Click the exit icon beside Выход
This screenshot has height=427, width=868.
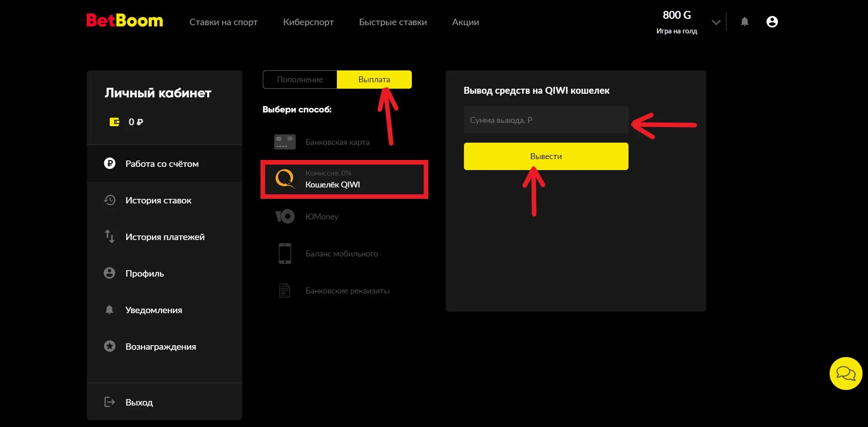click(110, 402)
